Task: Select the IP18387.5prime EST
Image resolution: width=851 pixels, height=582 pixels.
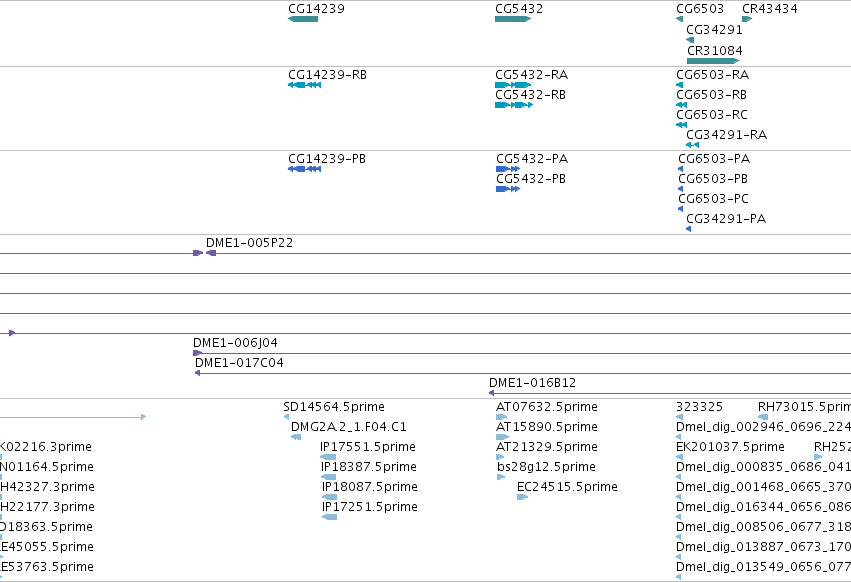Action: [x=328, y=477]
